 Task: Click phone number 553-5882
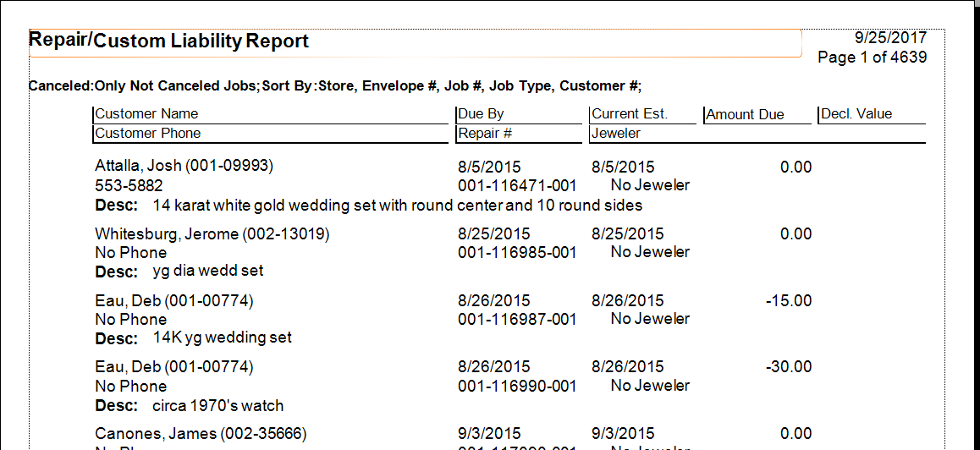pos(129,185)
